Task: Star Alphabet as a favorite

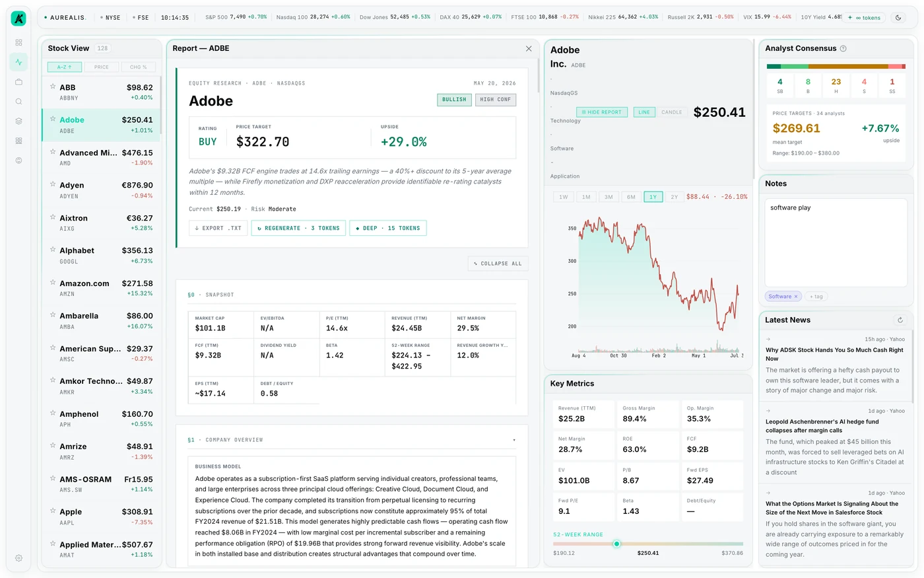Action: 52,250
